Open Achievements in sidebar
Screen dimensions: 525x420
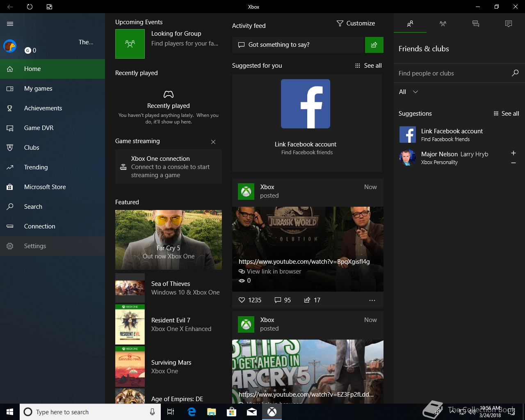(x=52, y=108)
